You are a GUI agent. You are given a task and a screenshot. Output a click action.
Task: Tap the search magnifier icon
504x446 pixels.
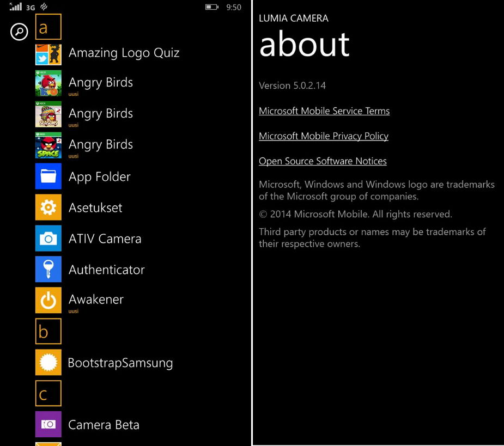(19, 32)
